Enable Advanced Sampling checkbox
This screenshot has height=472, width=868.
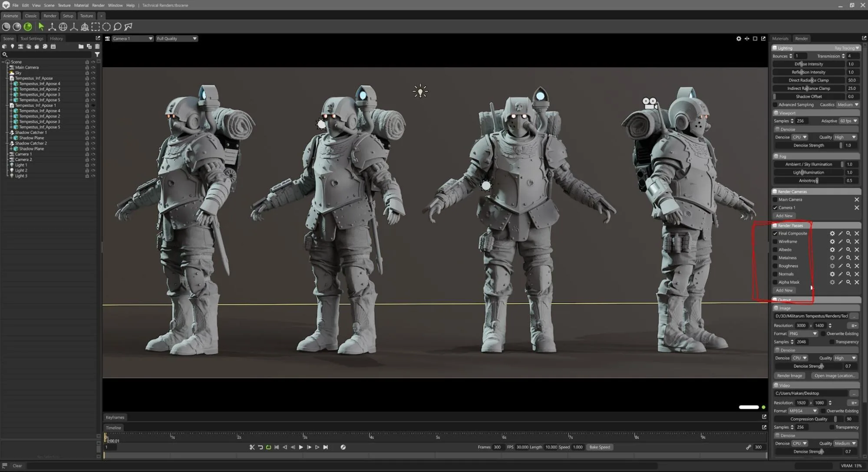pos(775,105)
